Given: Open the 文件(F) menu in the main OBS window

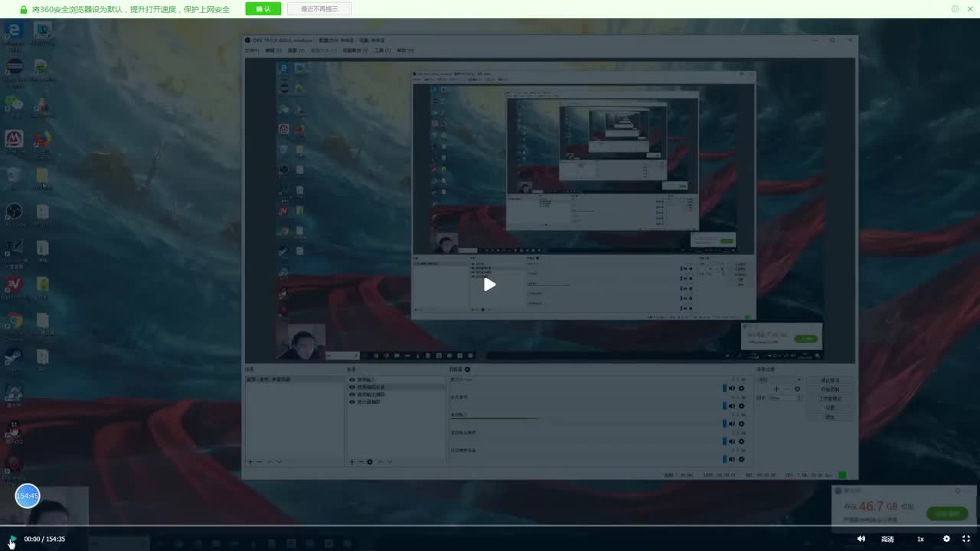Looking at the screenshot, I should 252,51.
